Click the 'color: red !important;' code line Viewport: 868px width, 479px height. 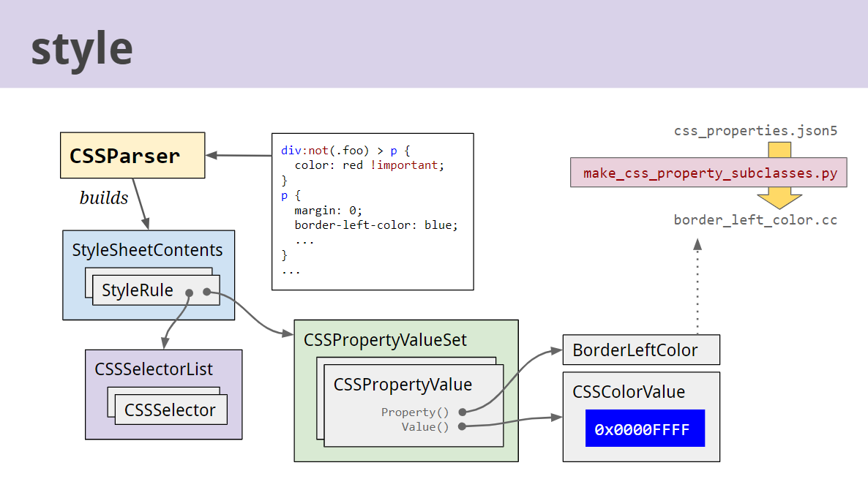pyautogui.click(x=370, y=165)
